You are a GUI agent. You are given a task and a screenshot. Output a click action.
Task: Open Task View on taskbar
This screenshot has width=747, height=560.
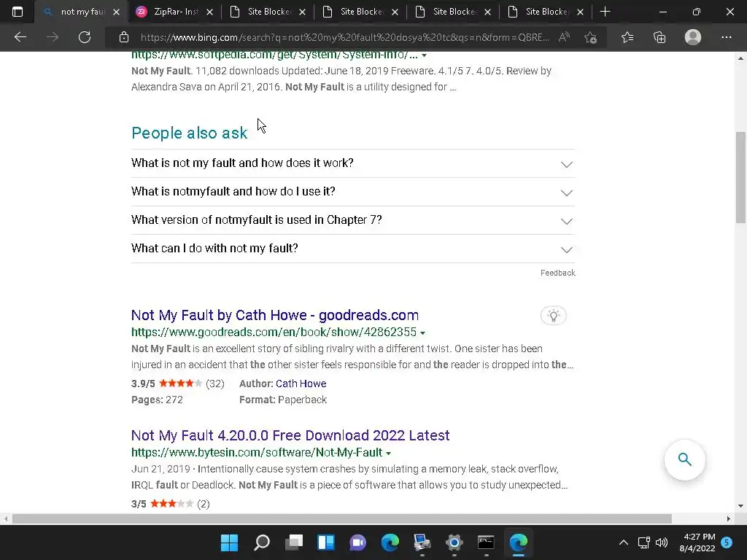coord(294,542)
